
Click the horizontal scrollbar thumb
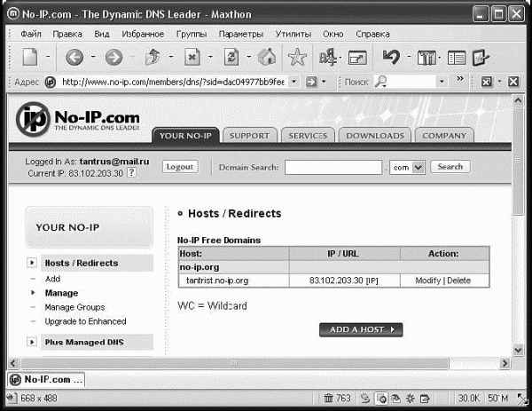tap(235, 363)
